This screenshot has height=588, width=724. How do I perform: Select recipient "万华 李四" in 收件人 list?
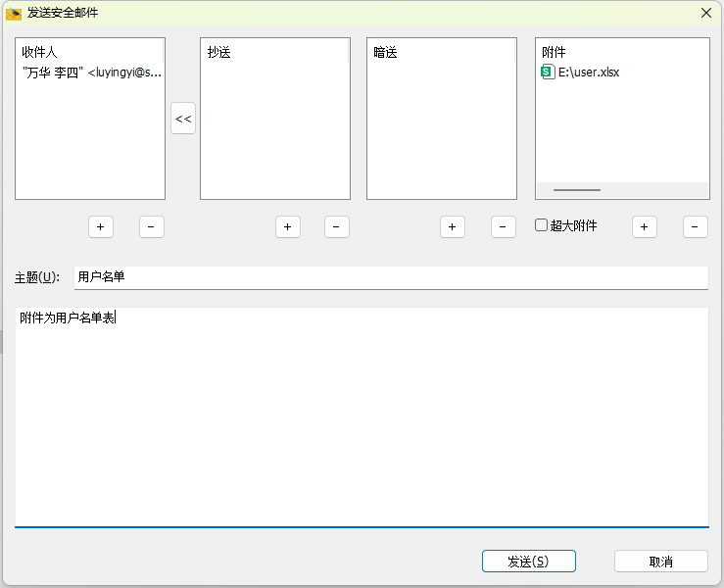90,73
